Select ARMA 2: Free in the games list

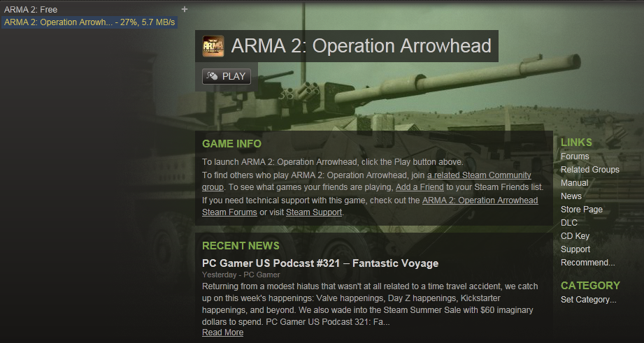31,10
